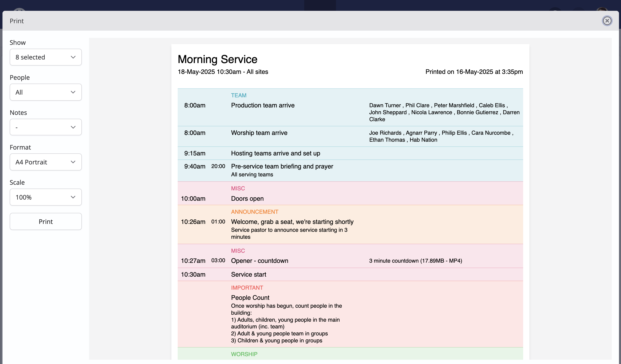Click the 10:00am time cell
This screenshot has width=621, height=364.
[193, 199]
